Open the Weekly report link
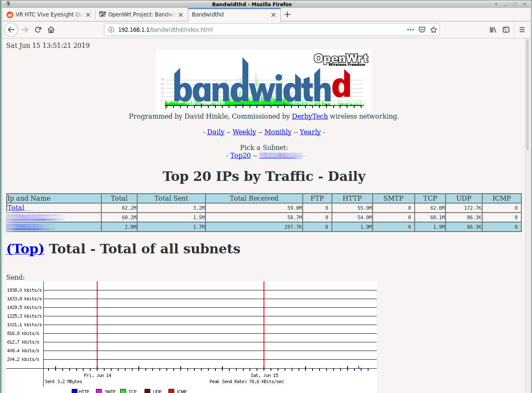Image resolution: width=532 pixels, height=393 pixels. [x=244, y=132]
